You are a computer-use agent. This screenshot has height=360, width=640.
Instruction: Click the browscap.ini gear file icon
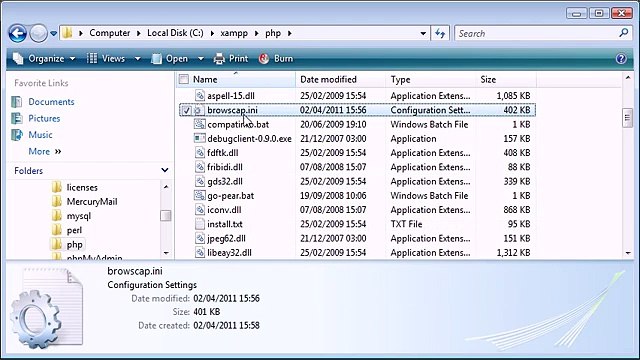click(x=199, y=110)
